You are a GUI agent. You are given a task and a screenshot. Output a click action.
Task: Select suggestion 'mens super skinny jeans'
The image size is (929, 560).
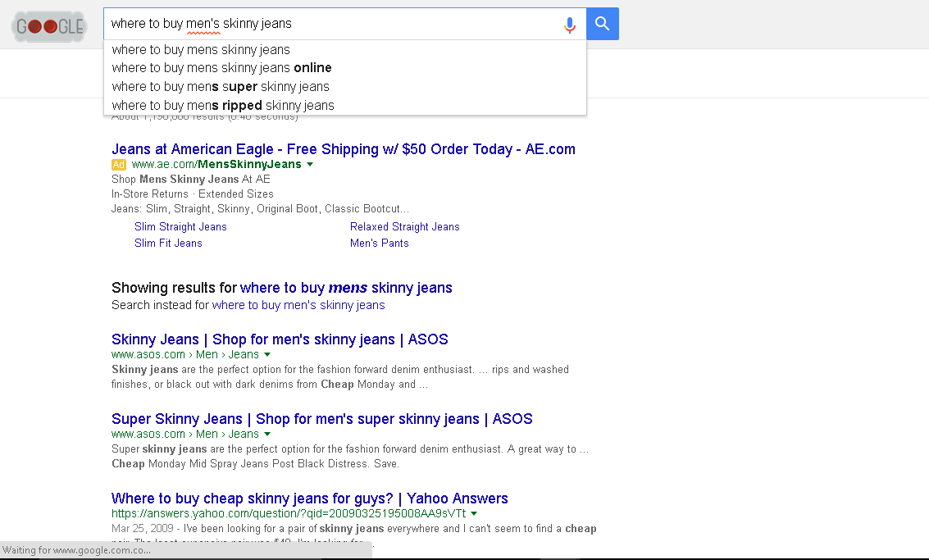pos(345,87)
